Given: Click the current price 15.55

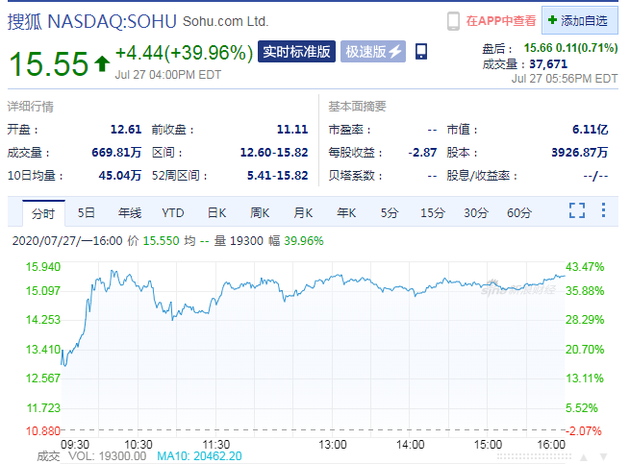Looking at the screenshot, I should click(49, 63).
